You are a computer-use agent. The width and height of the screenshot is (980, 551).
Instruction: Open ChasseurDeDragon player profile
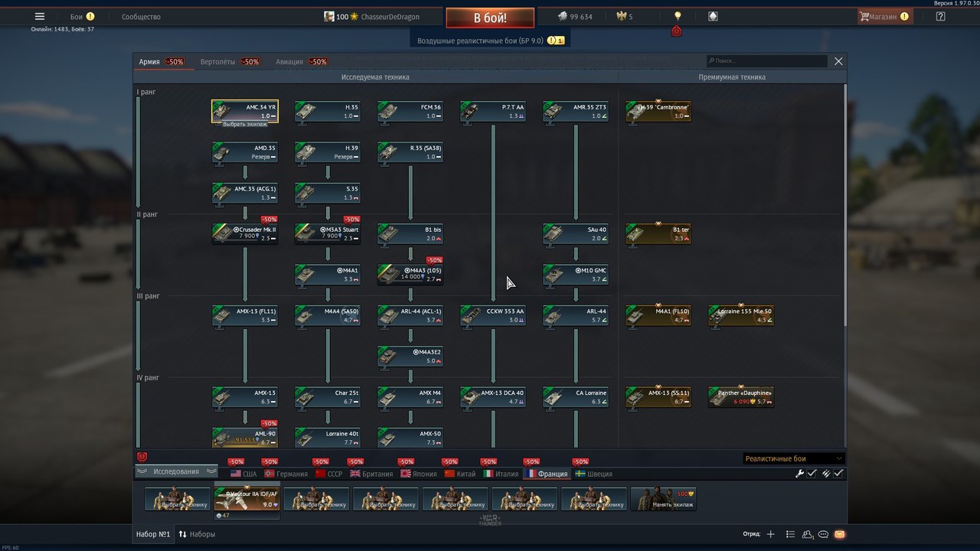[x=371, y=16]
